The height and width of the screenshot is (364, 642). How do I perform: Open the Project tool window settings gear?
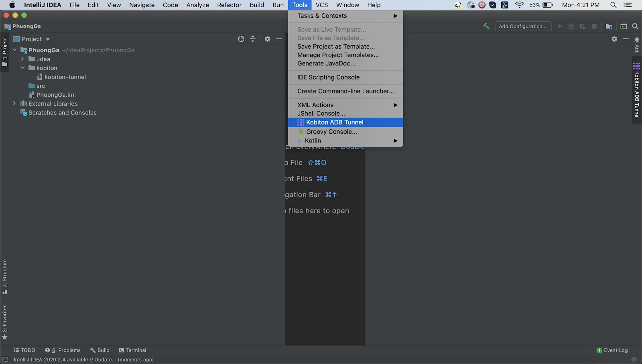point(267,39)
